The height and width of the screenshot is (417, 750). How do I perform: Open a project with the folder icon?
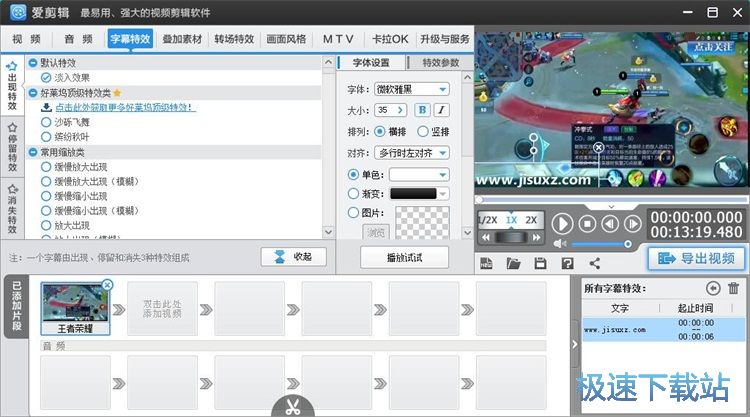pos(514,263)
